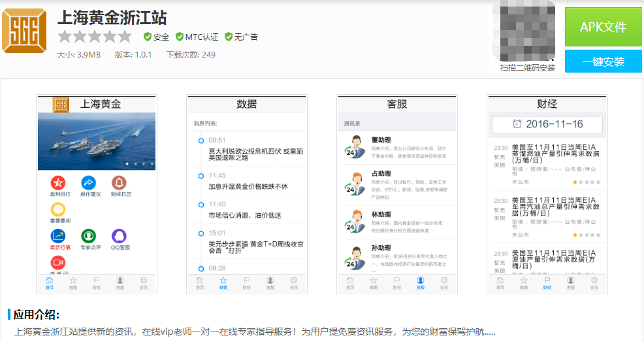Image resolution: width=644 pixels, height=342 pixels.
Task: Open news '意大利脱欧公投危机四伏 或重蹈英国退欧之路'
Action: point(255,154)
